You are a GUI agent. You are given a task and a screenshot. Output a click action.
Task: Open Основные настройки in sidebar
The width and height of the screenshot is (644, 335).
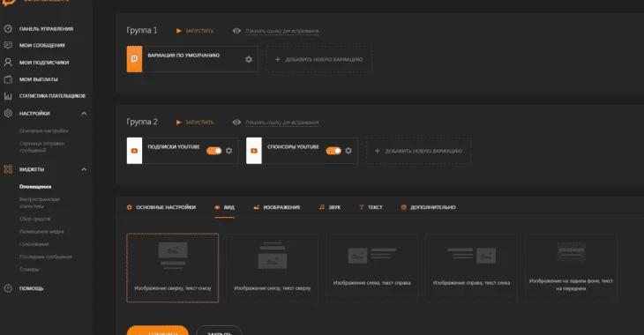click(x=43, y=131)
